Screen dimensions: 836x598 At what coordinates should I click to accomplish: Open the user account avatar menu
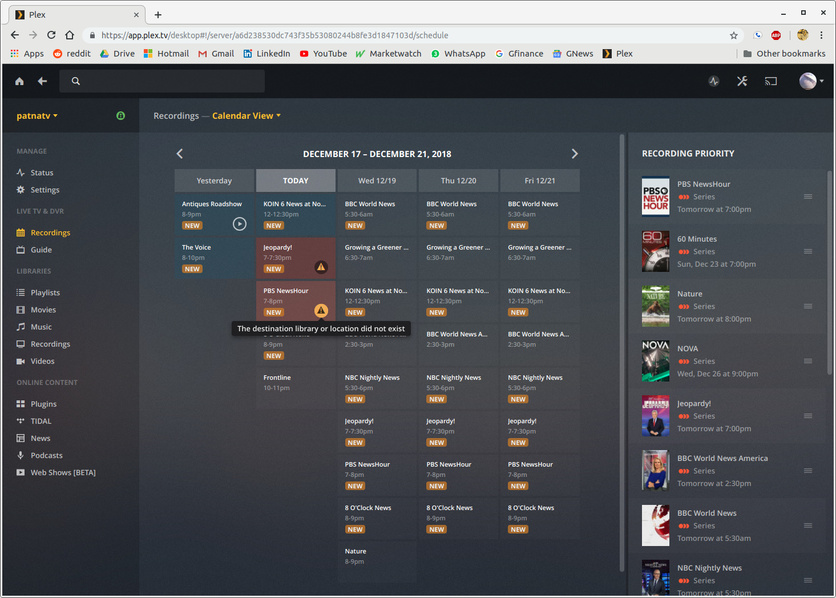click(x=810, y=81)
